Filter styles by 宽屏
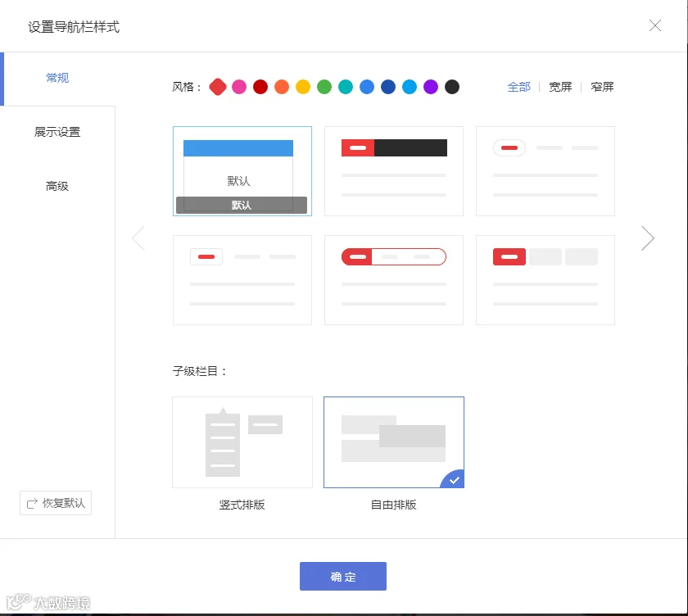The width and height of the screenshot is (688, 616). coord(560,88)
